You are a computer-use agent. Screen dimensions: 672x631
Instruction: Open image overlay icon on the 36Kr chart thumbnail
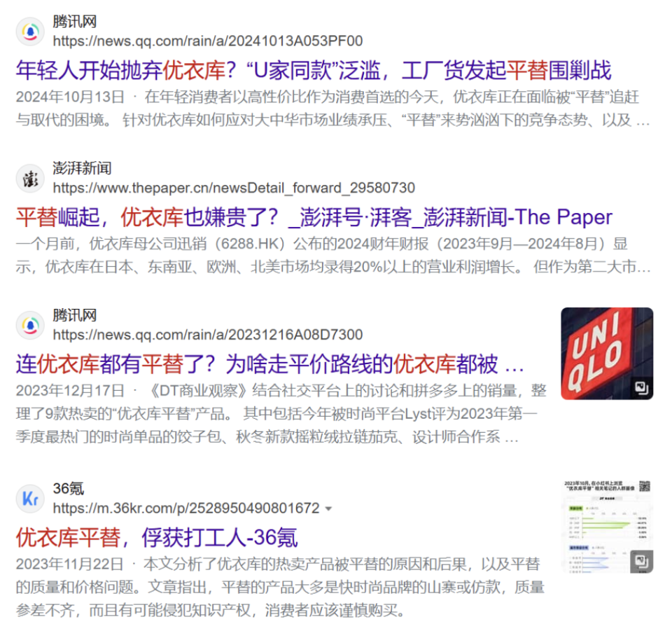tap(642, 561)
